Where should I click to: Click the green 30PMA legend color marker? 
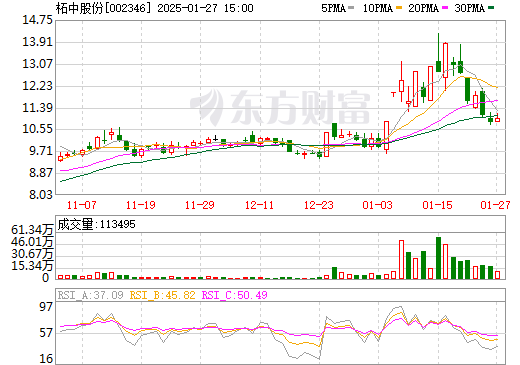[x=491, y=8]
